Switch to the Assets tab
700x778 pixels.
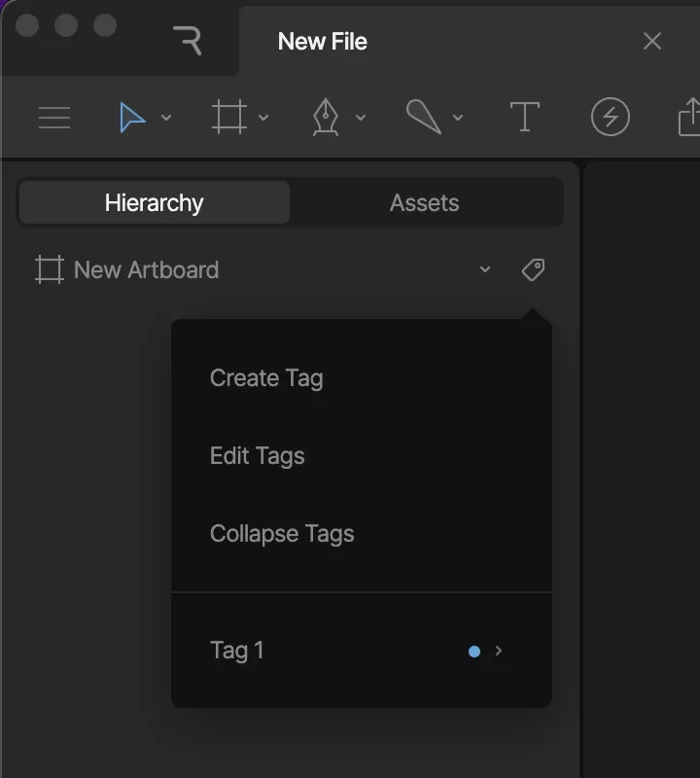[424, 202]
